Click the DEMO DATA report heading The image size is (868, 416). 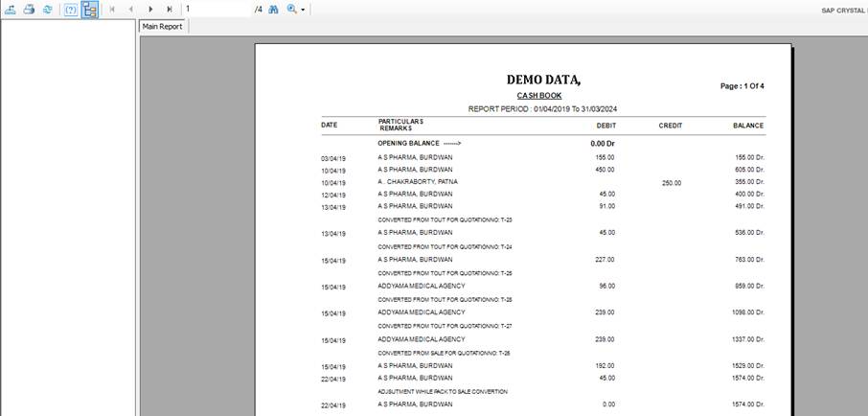tap(542, 80)
